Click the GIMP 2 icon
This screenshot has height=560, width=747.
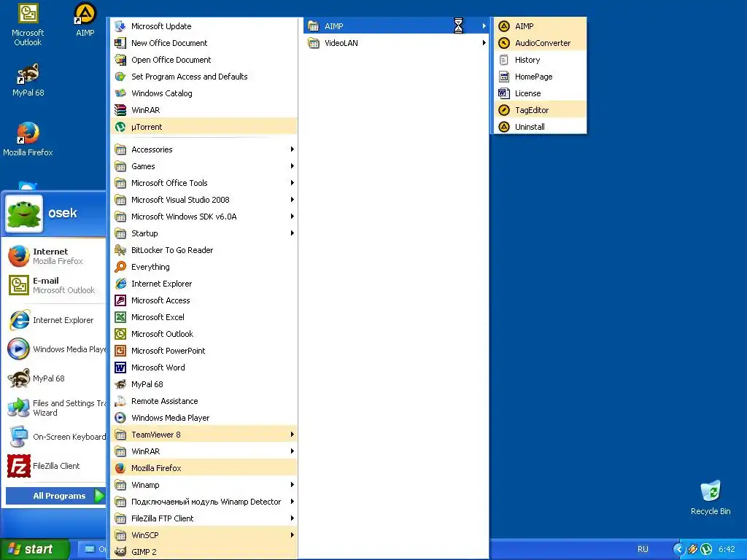pos(120,552)
